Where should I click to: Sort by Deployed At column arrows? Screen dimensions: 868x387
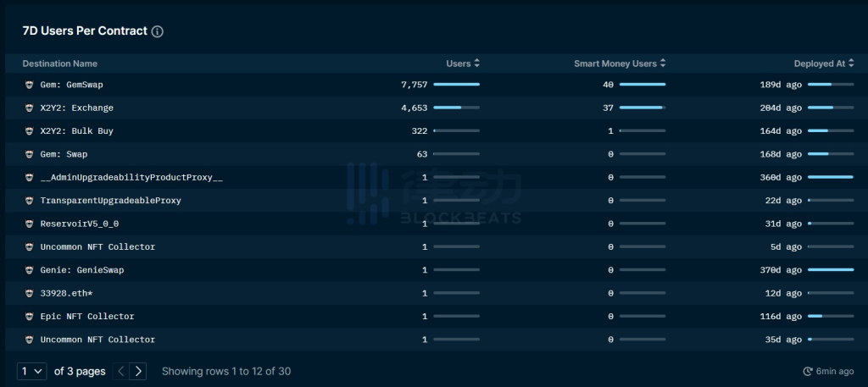pos(851,64)
